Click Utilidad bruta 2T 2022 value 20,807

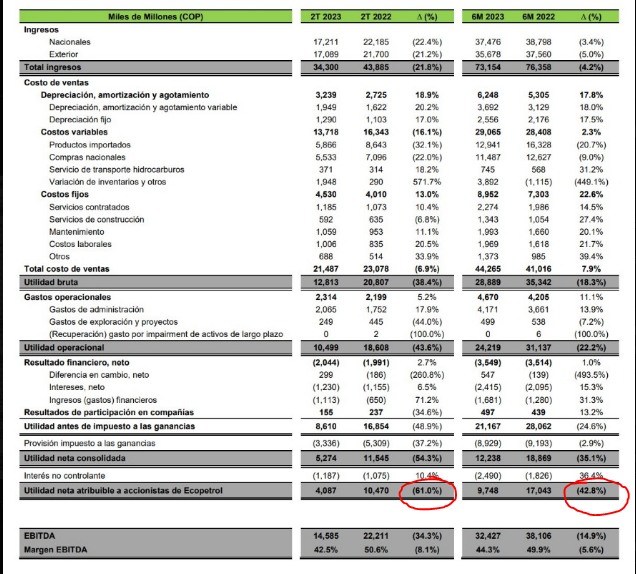click(376, 282)
